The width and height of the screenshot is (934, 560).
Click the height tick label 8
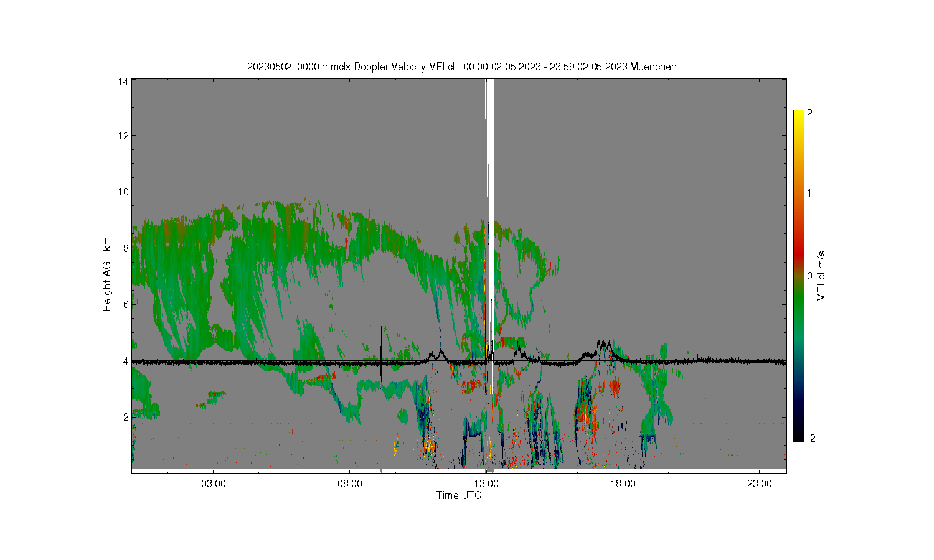[126, 248]
